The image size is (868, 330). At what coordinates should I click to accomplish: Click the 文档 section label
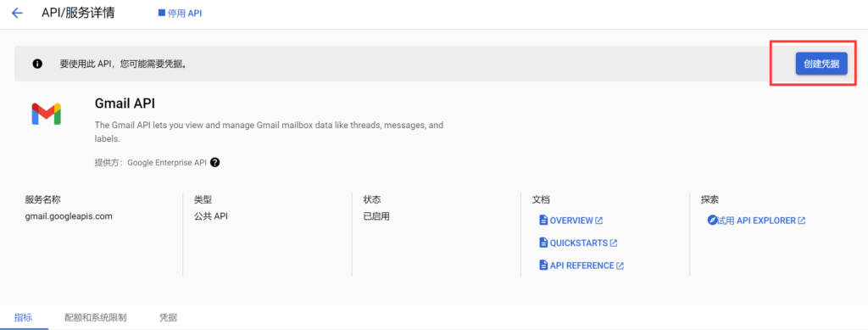(541, 200)
